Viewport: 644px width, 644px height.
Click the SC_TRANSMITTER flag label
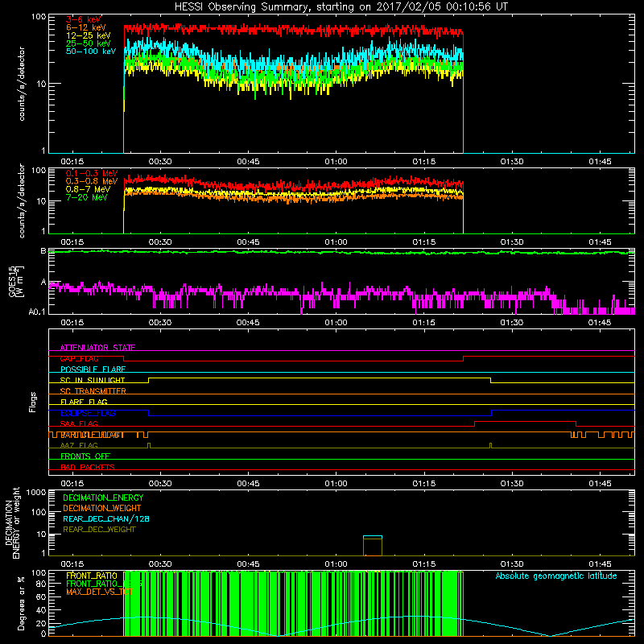[x=93, y=391]
